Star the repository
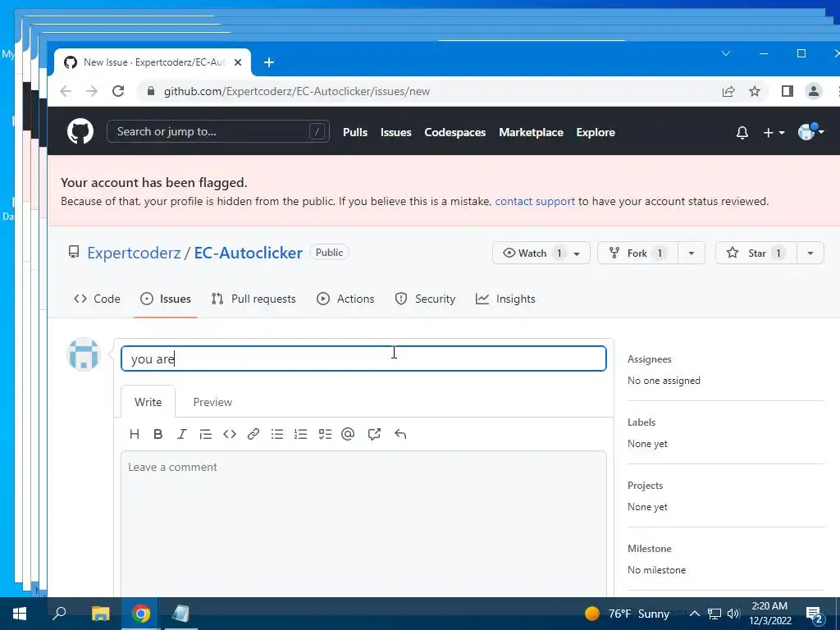The width and height of the screenshot is (840, 630). 756,253
